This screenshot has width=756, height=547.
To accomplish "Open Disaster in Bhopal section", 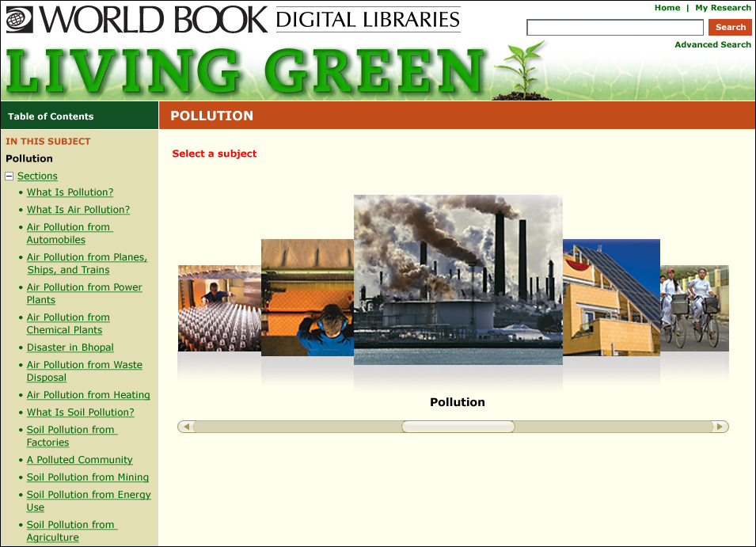I will (70, 348).
